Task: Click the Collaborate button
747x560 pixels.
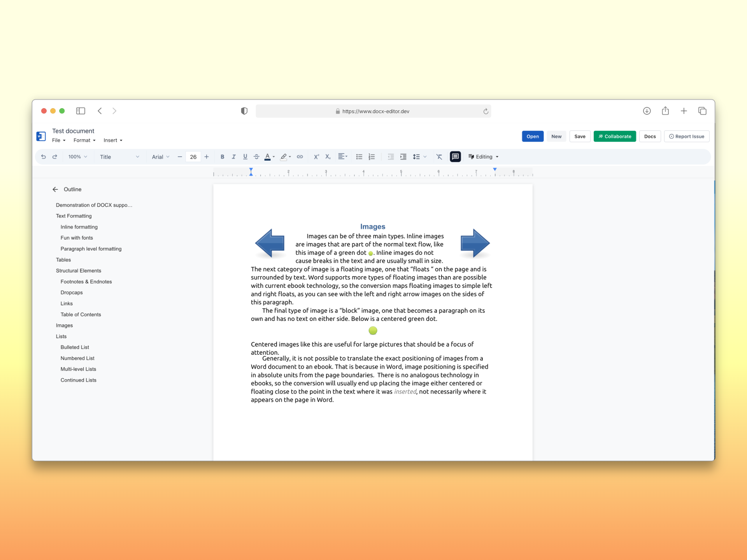Action: (615, 136)
